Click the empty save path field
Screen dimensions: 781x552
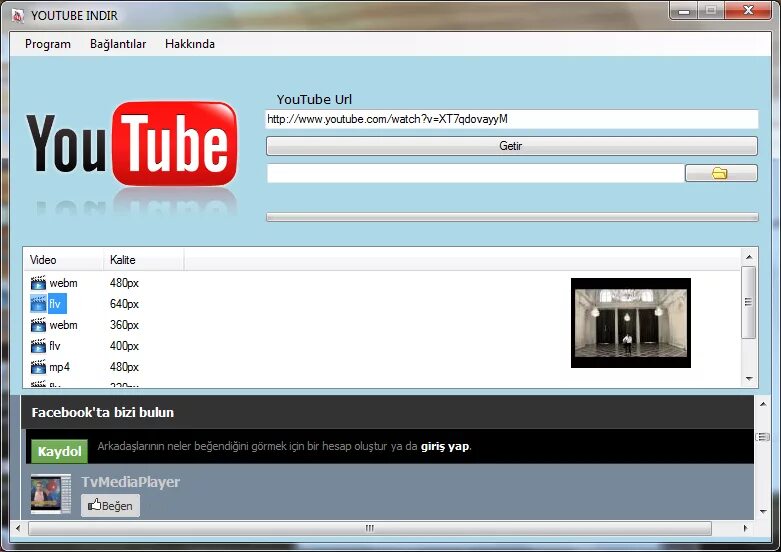point(475,173)
